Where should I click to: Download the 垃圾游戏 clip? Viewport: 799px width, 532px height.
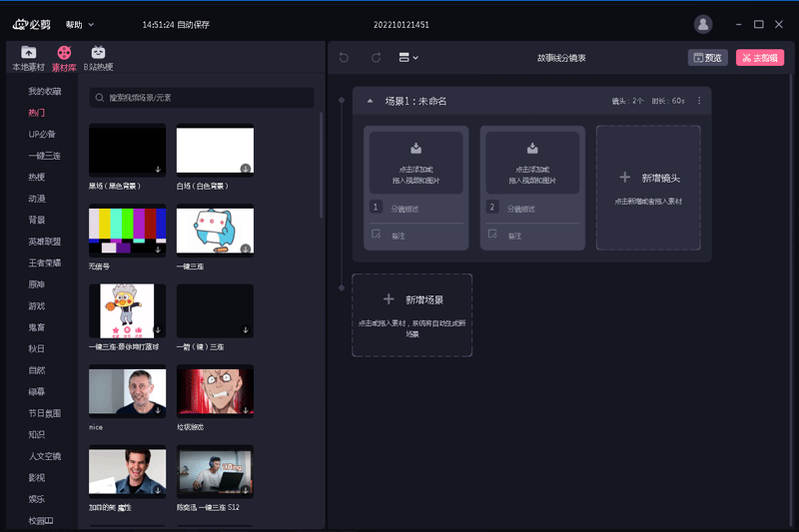(x=246, y=410)
